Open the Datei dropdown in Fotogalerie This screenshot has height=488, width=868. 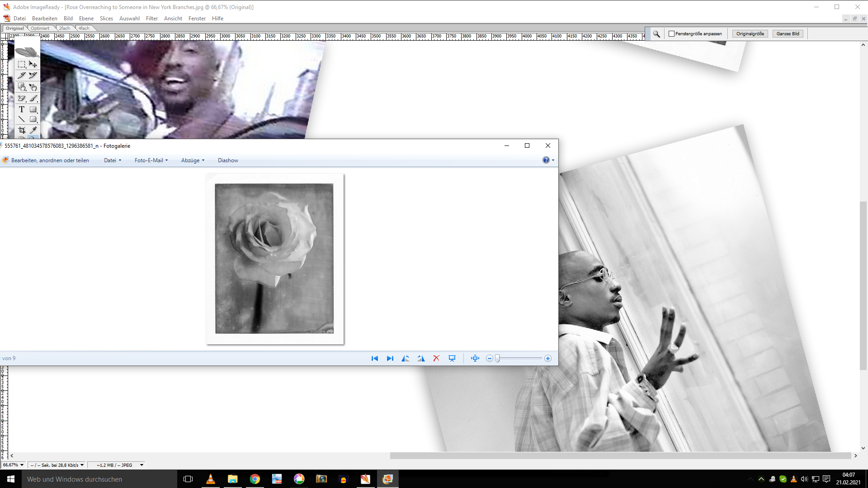click(x=113, y=160)
